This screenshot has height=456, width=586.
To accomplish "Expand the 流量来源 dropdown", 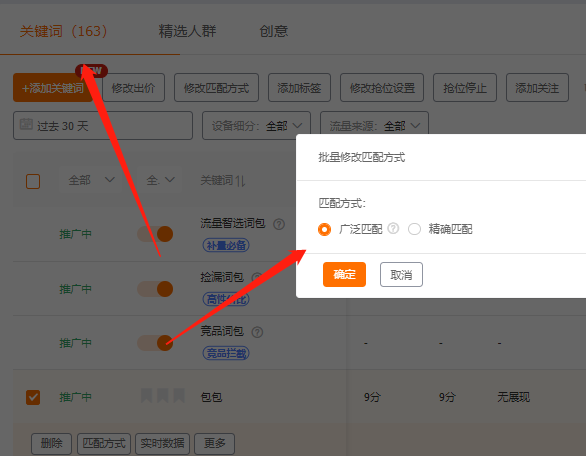I will click(x=374, y=126).
